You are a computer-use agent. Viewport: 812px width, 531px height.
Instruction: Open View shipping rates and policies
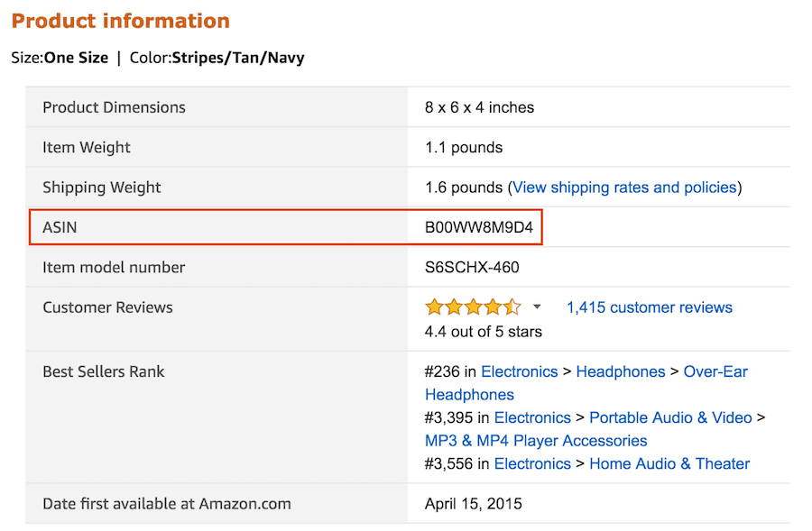tap(624, 188)
